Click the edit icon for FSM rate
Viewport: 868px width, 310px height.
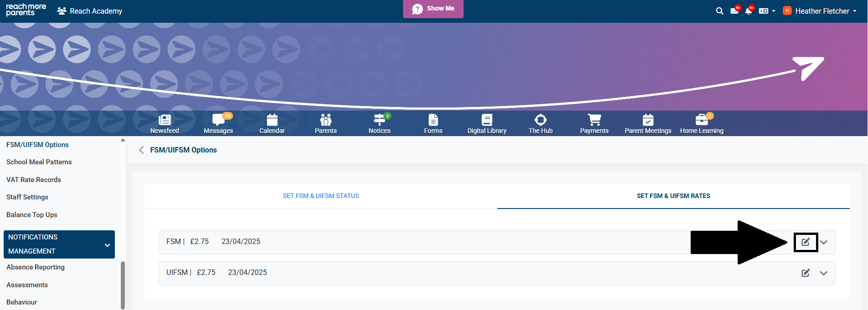point(806,242)
